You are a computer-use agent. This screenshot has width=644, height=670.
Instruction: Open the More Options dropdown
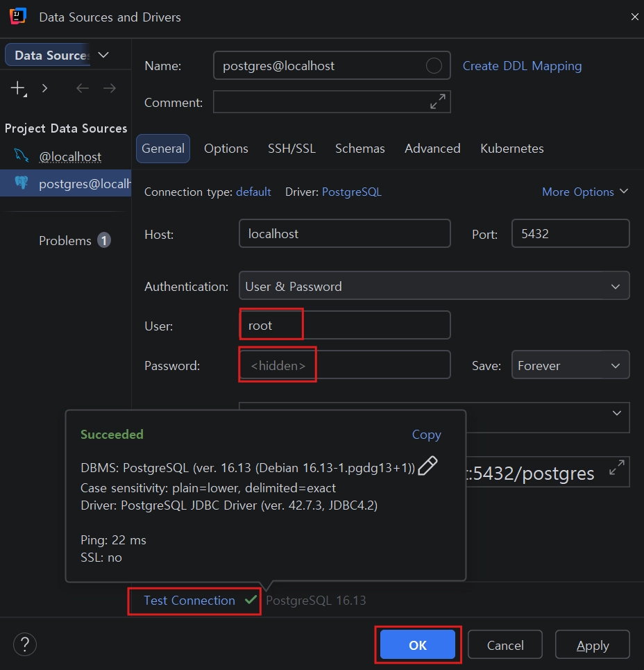pyautogui.click(x=584, y=192)
